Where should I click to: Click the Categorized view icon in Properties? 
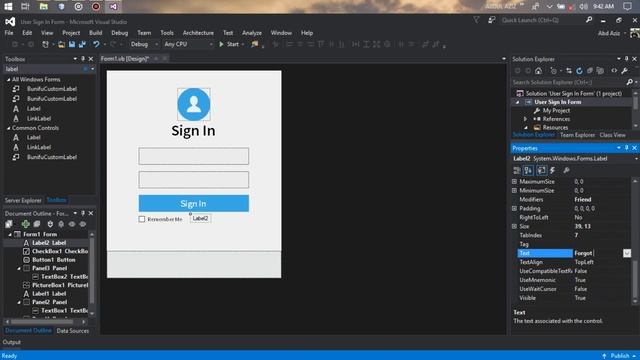pyautogui.click(x=517, y=170)
